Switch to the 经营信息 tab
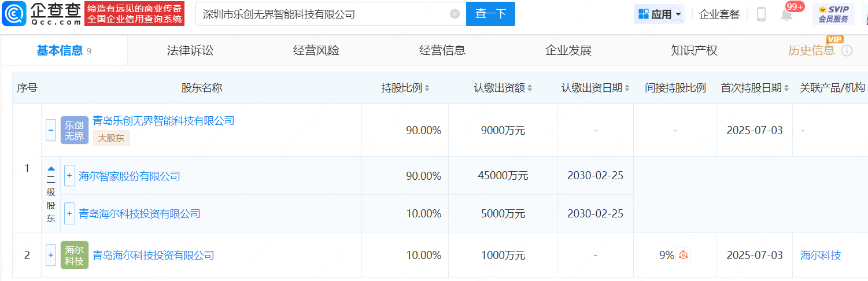Screen dimensions: 868x281 [x=442, y=51]
